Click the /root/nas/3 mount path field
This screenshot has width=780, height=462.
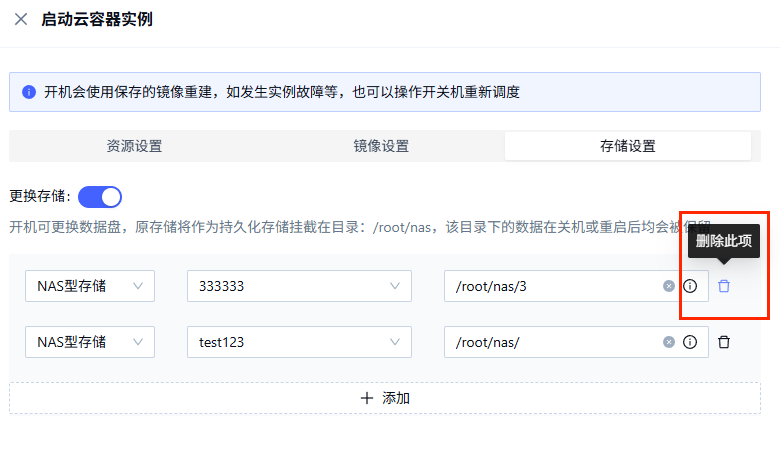[550, 286]
